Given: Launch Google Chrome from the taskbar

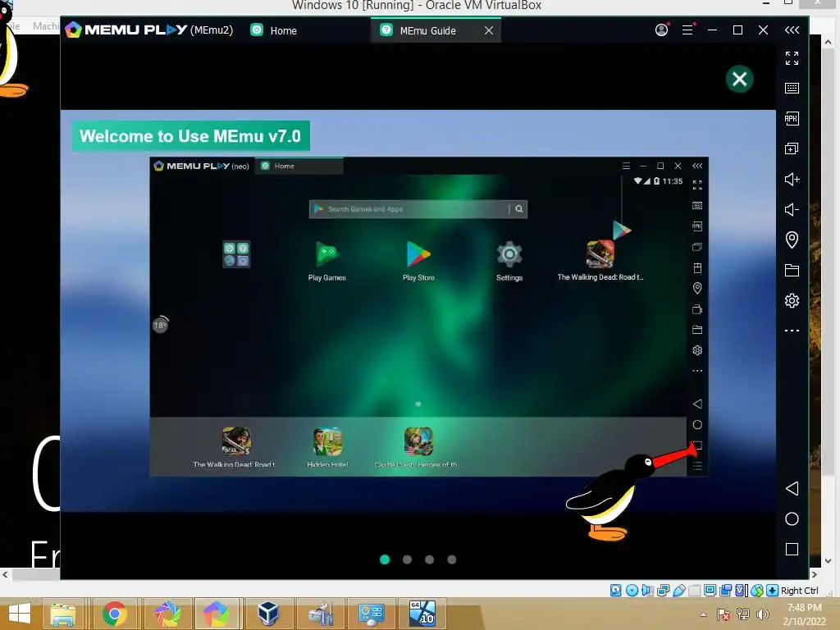Looking at the screenshot, I should (x=114, y=614).
